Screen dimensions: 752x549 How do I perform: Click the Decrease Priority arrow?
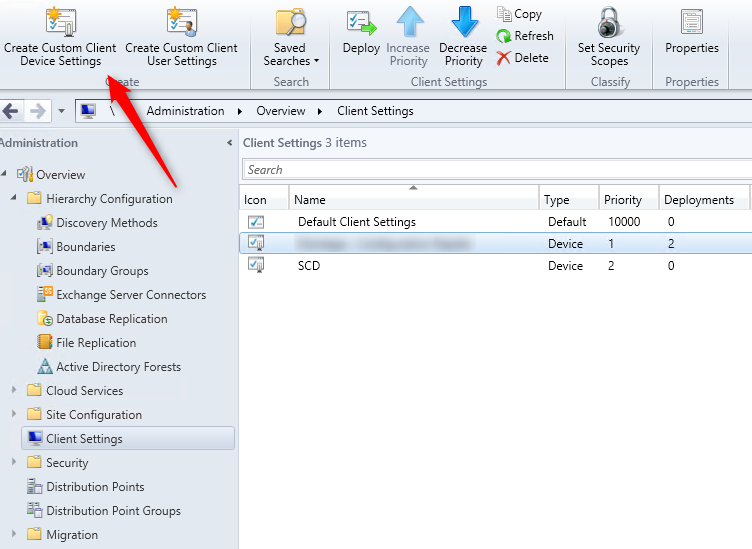[x=463, y=37]
